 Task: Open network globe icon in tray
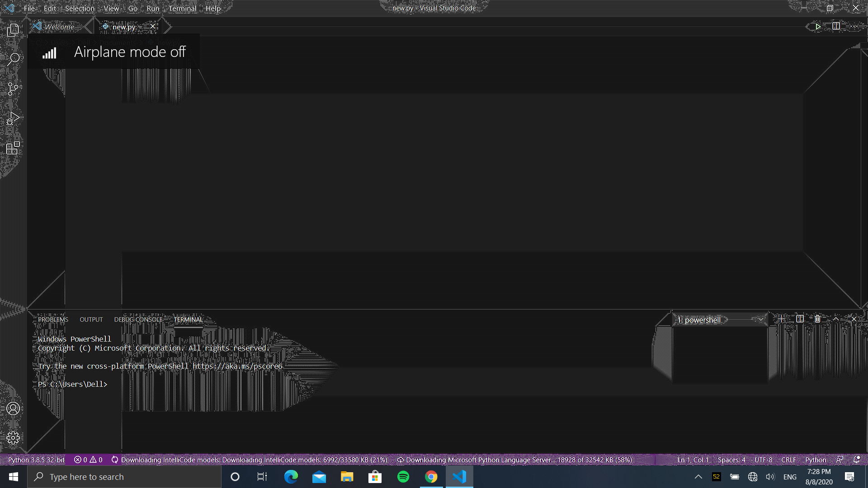pyautogui.click(x=753, y=477)
